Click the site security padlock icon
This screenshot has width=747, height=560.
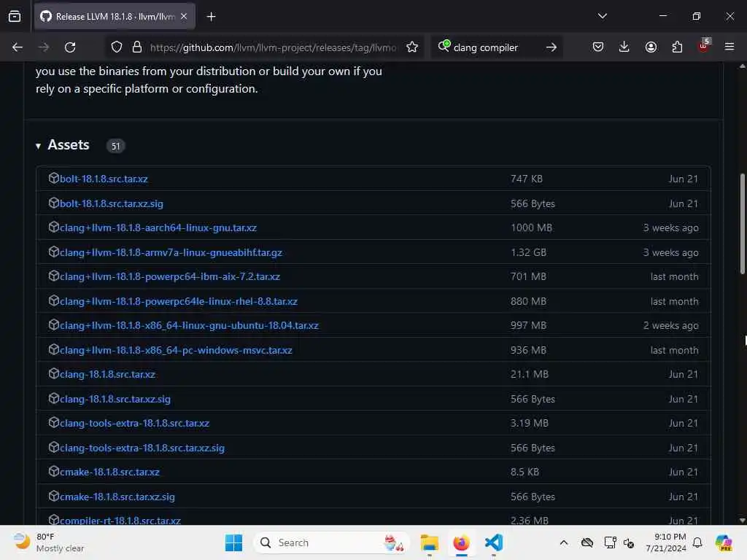point(137,47)
